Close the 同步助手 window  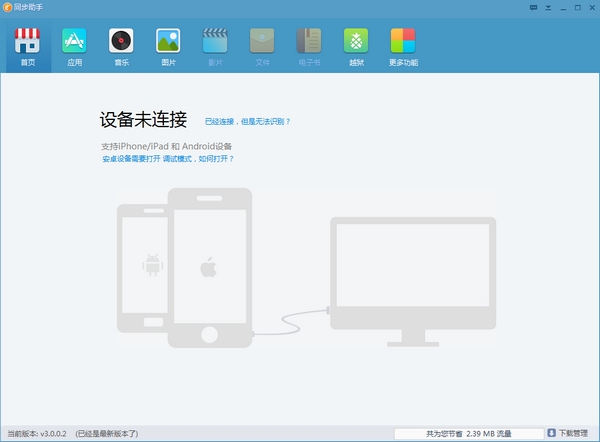(x=592, y=8)
